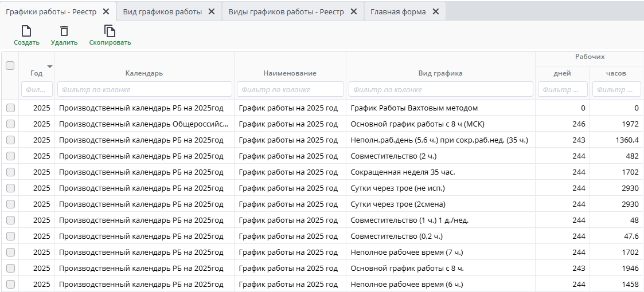This screenshot has width=644, height=292.
Task: Close the Графики работы - Реестр tab
Action: pyautogui.click(x=106, y=11)
